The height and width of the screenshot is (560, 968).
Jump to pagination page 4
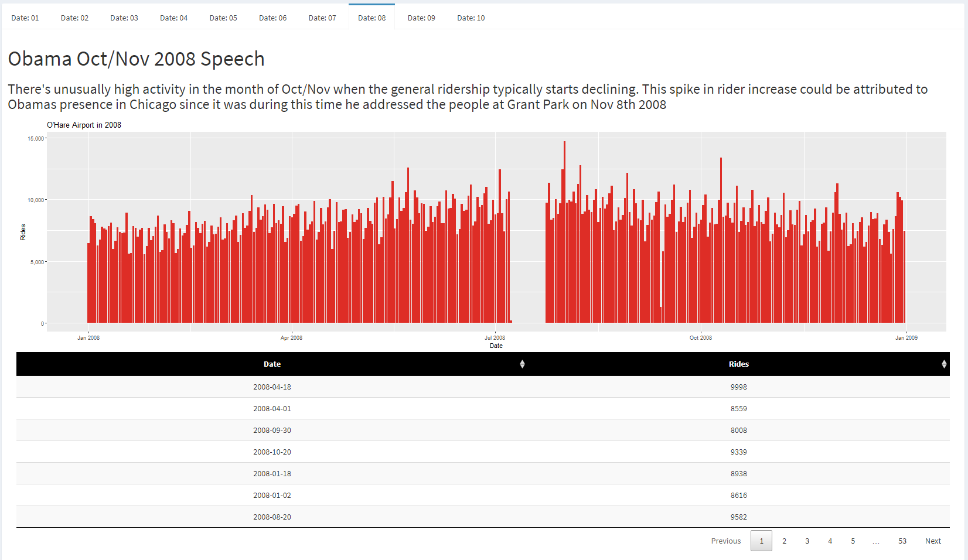click(x=830, y=541)
